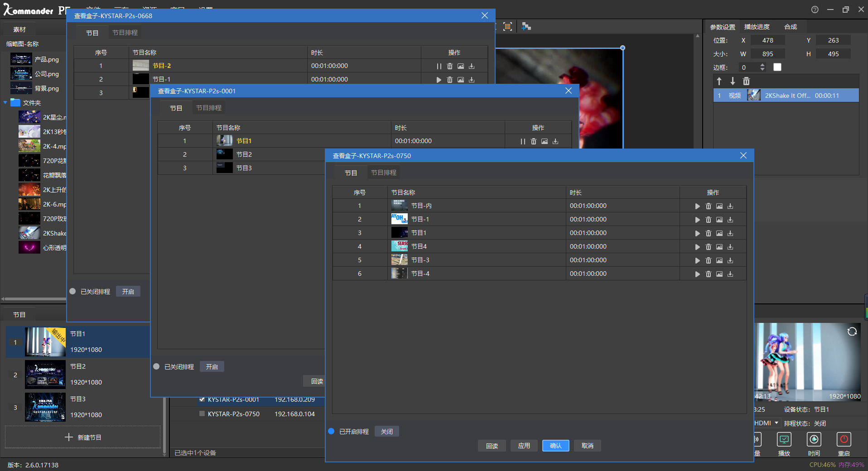Open the 时间 clock settings icon

tap(814, 439)
